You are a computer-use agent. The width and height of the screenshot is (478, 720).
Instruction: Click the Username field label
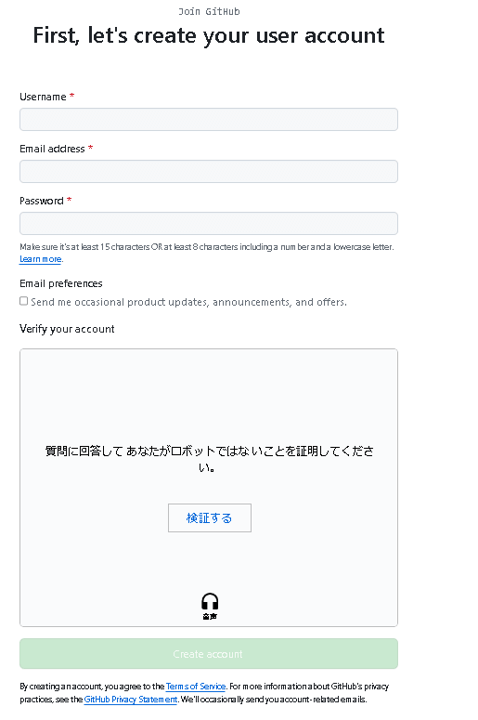click(43, 97)
